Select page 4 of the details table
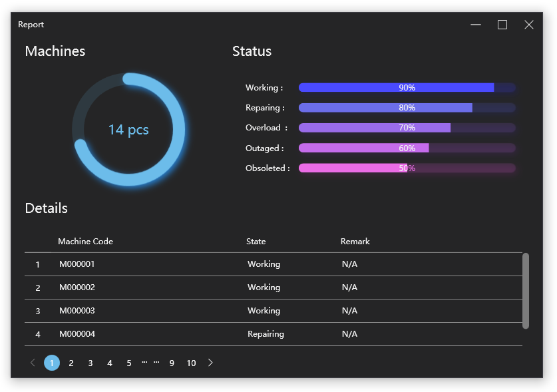 [109, 363]
